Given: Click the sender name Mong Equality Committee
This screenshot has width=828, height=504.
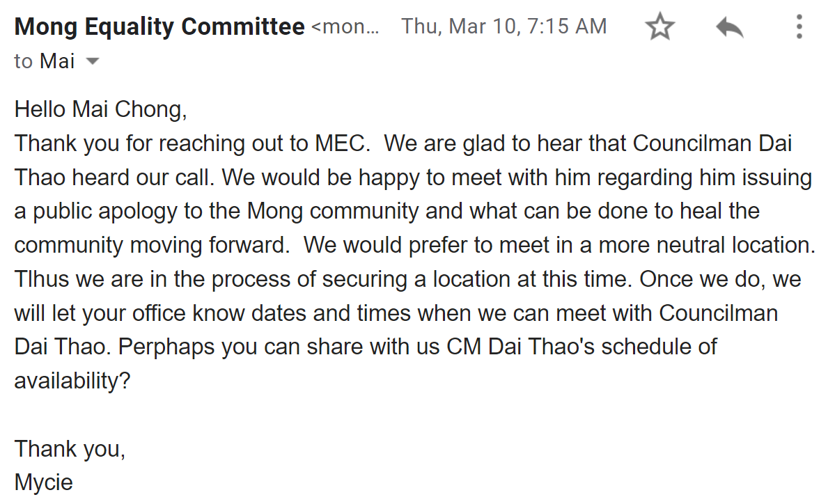Looking at the screenshot, I should click(x=159, y=27).
